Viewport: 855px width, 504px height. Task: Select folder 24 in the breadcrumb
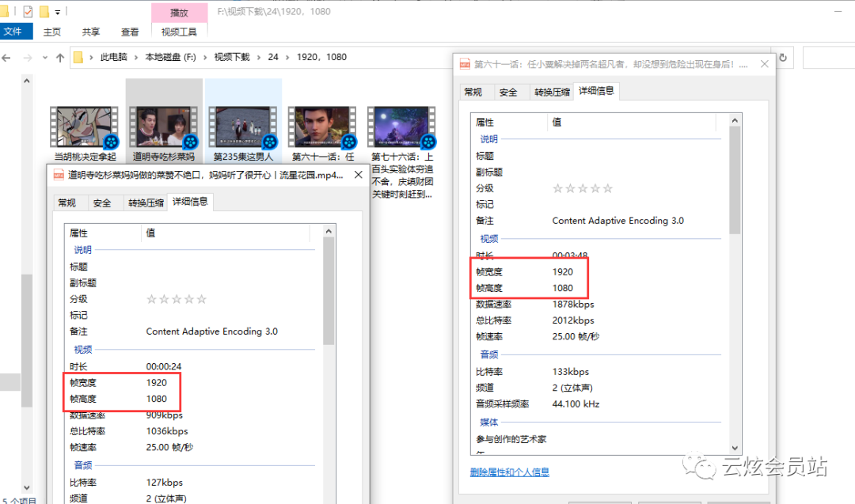[273, 57]
